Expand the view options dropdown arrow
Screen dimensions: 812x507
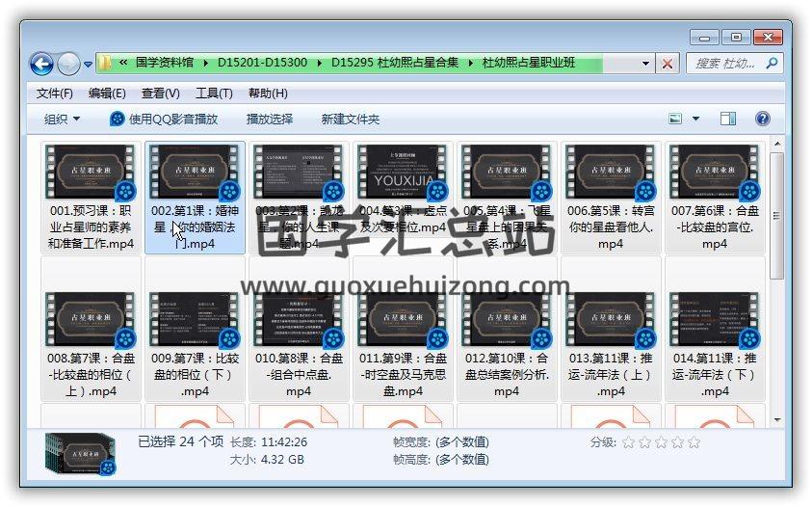[x=696, y=119]
